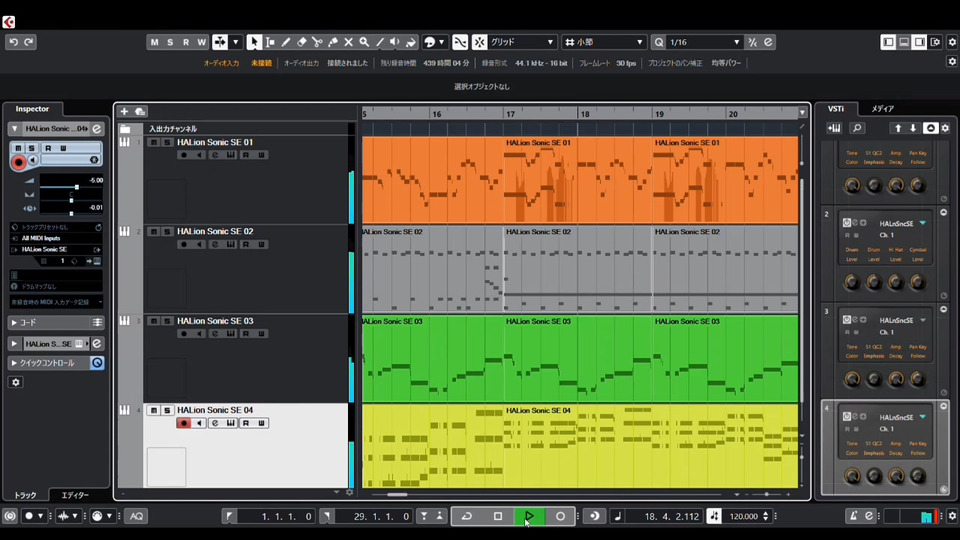The height and width of the screenshot is (540, 960).
Task: Select the Zoom magnifier tool
Action: 364,42
